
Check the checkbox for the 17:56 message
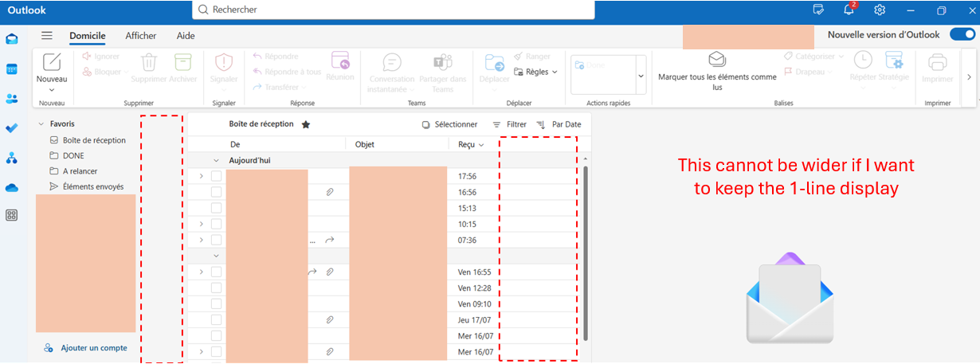[216, 176]
